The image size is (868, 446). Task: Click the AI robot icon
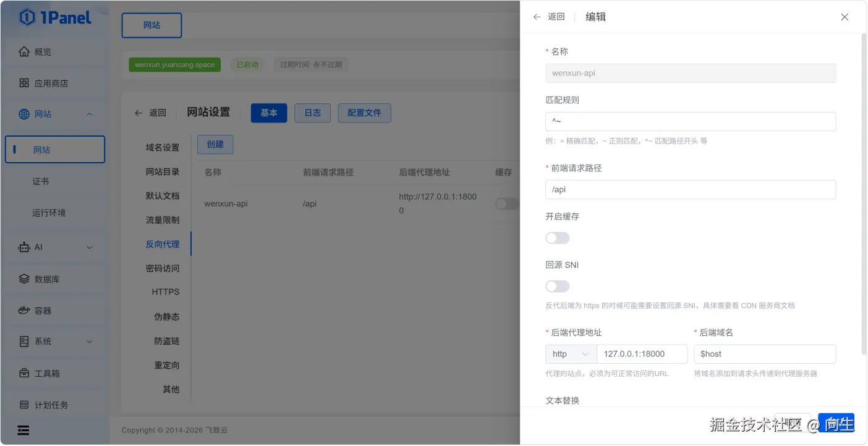24,247
